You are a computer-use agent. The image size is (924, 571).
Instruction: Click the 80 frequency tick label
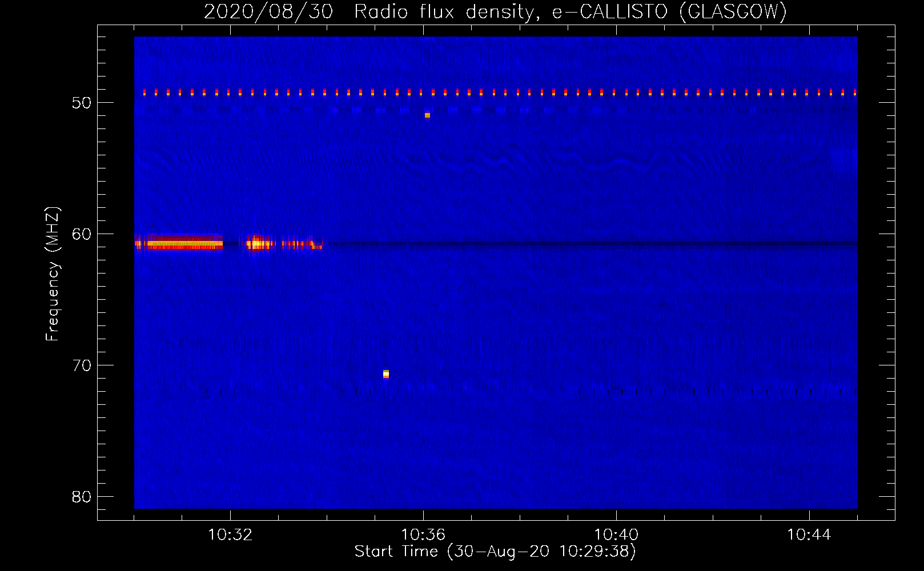pyautogui.click(x=82, y=497)
